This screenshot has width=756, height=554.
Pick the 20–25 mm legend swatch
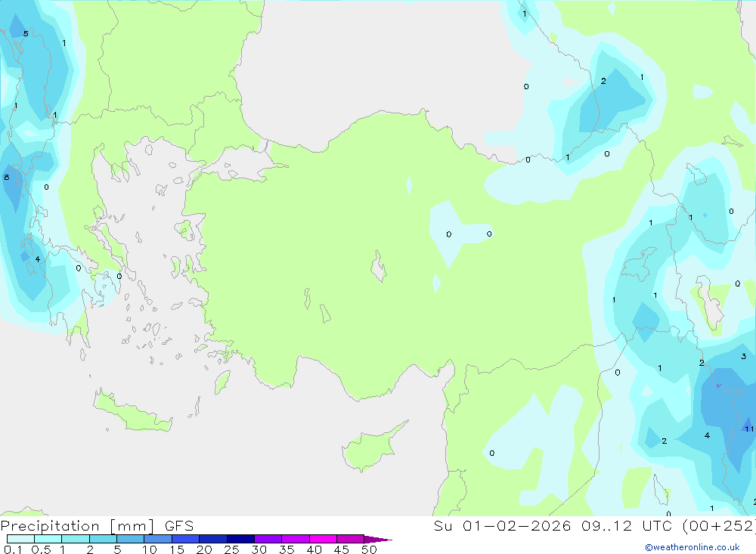tap(213, 539)
